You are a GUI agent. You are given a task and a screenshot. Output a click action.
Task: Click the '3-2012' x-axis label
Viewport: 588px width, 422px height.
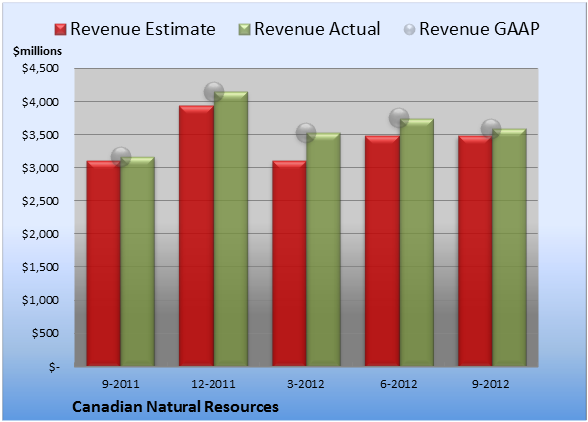coord(306,384)
